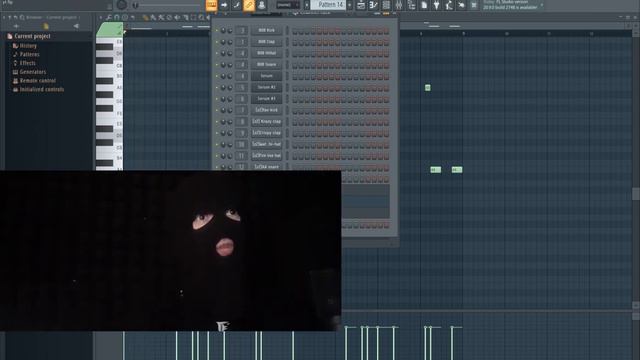
Task: Toggle first step of 808 Kick row
Action: pos(295,31)
